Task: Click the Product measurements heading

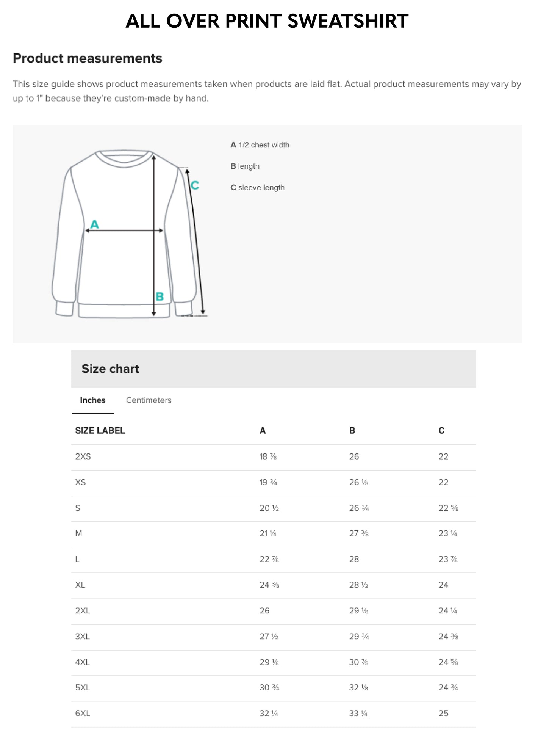Action: (x=88, y=59)
